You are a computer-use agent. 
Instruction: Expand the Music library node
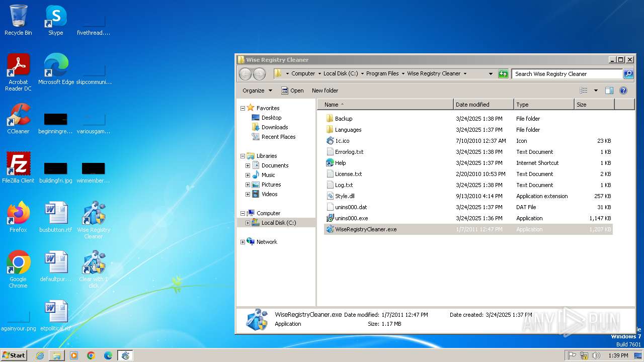tap(248, 175)
